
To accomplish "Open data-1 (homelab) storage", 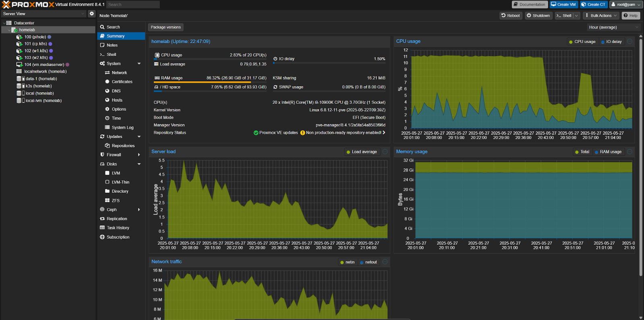I will click(41, 79).
